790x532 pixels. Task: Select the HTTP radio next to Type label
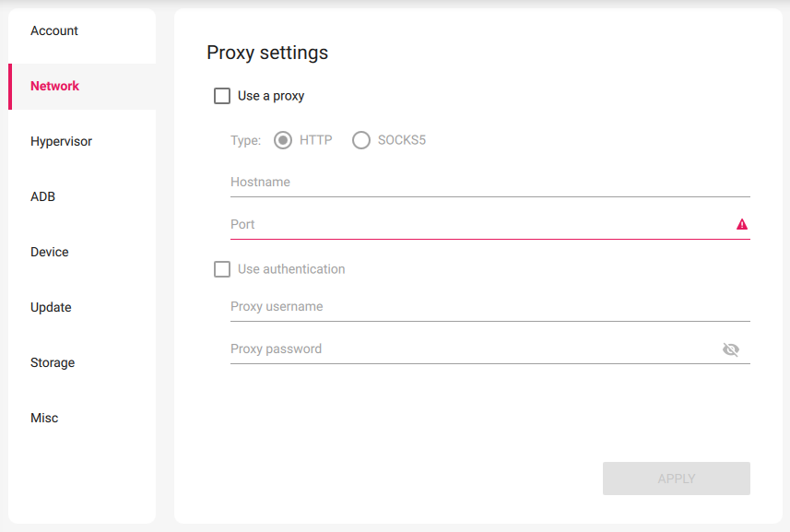[283, 140]
